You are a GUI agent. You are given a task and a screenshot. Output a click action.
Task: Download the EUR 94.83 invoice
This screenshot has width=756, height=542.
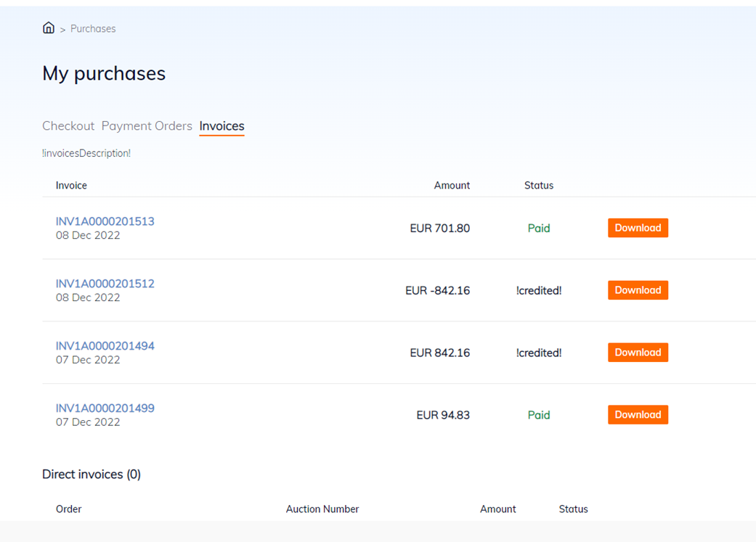coord(638,415)
